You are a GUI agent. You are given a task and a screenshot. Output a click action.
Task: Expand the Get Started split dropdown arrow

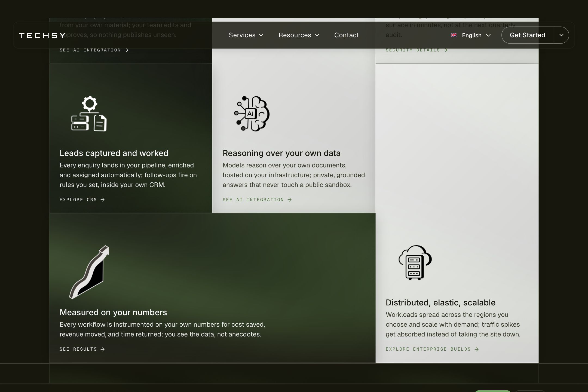point(561,35)
